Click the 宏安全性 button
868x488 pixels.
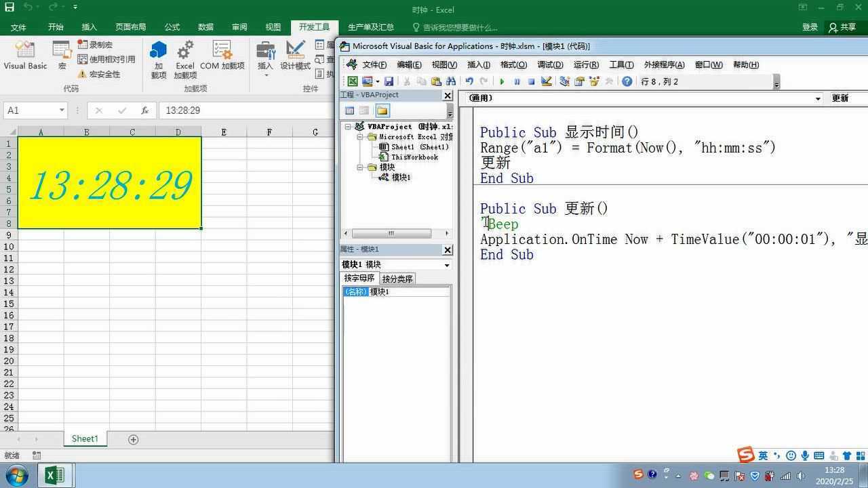point(99,75)
